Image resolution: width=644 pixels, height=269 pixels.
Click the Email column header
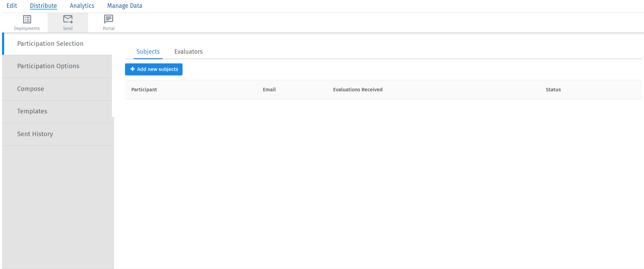(x=269, y=90)
